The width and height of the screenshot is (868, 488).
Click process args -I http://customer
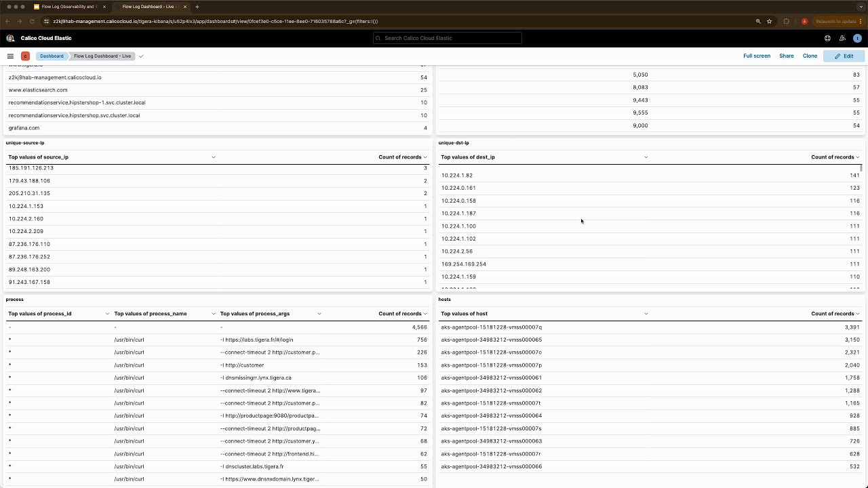242,365
